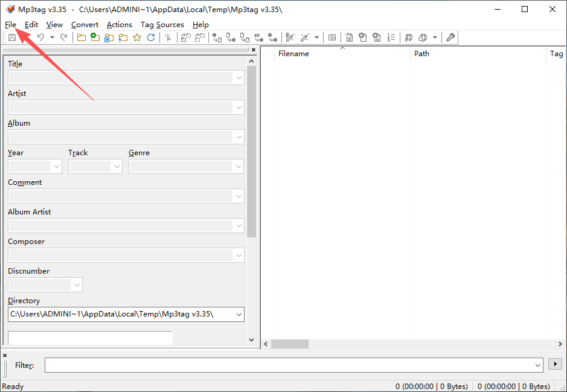The width and height of the screenshot is (567, 392).
Task: Expand the Track field dropdown
Action: (x=117, y=167)
